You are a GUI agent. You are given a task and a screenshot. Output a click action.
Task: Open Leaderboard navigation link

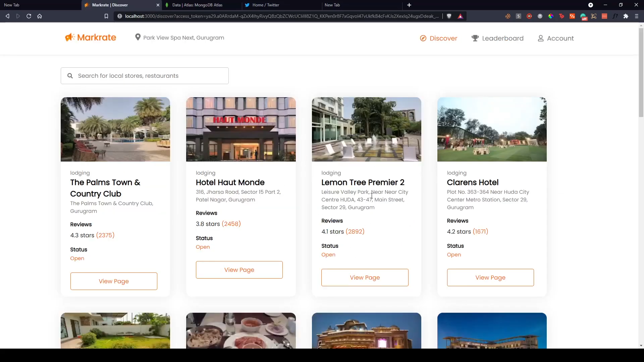pos(502,38)
